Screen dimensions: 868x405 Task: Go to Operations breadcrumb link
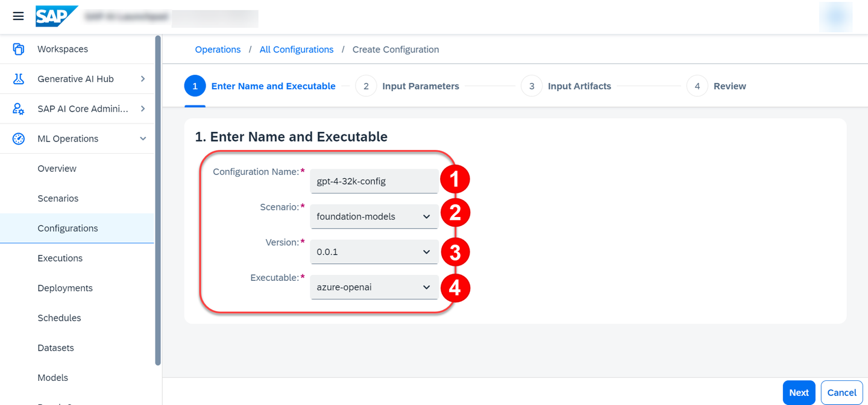tap(218, 49)
